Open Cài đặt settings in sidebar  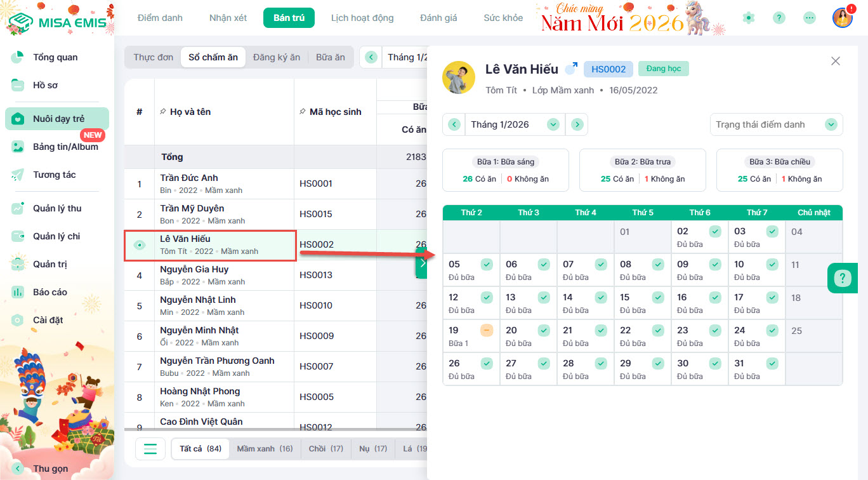[x=48, y=320]
